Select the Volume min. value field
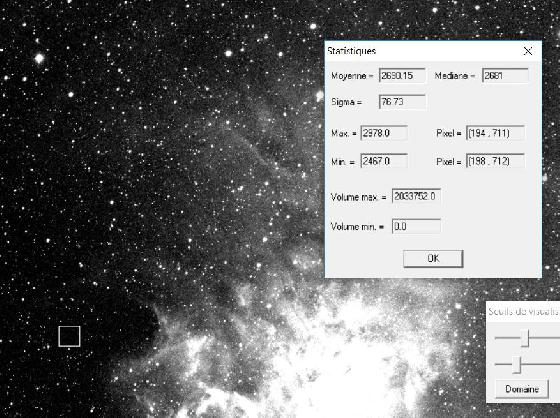Screen dimensions: 560x418 (x=416, y=227)
